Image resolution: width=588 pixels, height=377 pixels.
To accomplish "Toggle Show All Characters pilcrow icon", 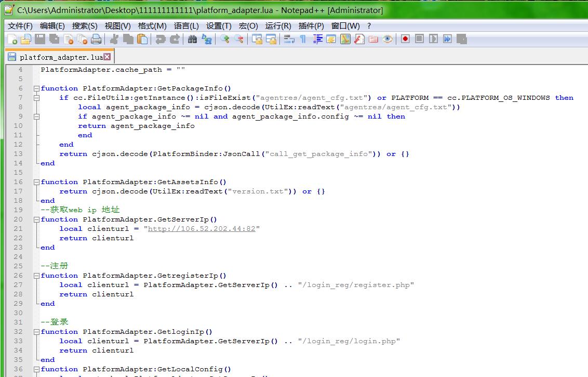I will tap(303, 39).
